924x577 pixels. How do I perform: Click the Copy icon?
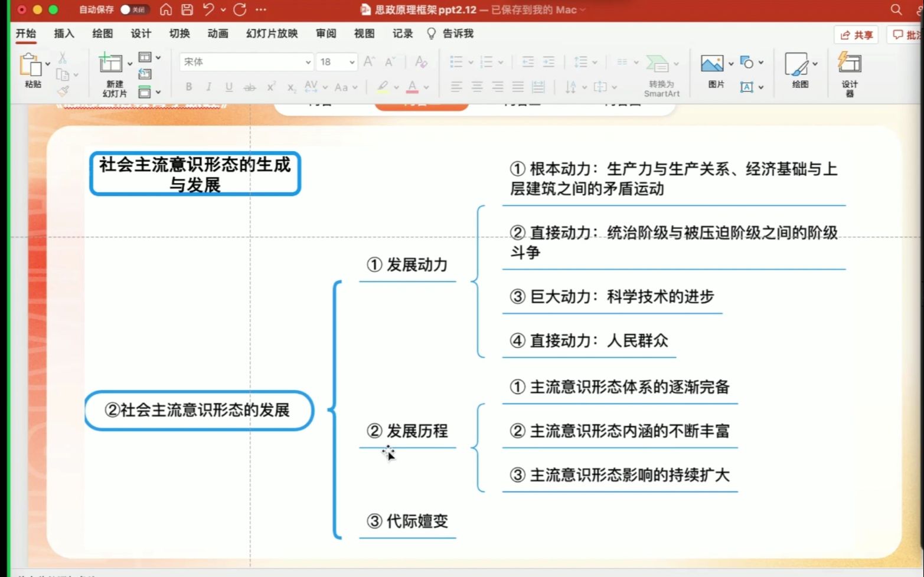63,75
